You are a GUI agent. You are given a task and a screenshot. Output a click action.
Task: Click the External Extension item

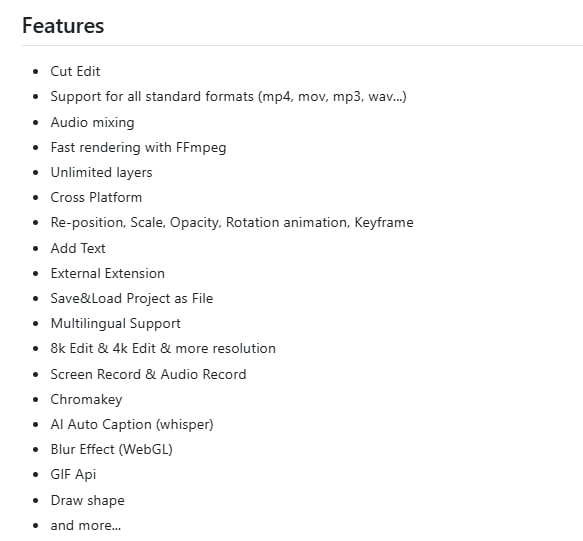point(108,273)
